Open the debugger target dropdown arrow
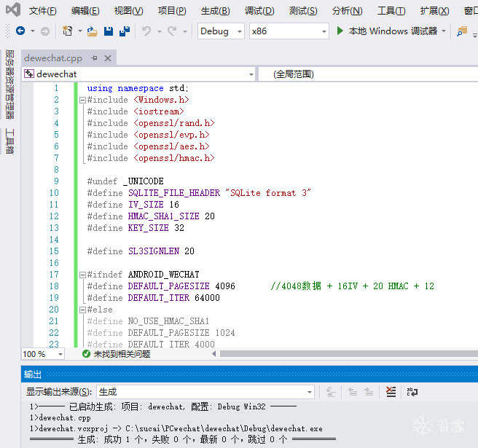Image resolution: width=478 pixels, height=448 pixels. pos(444,31)
